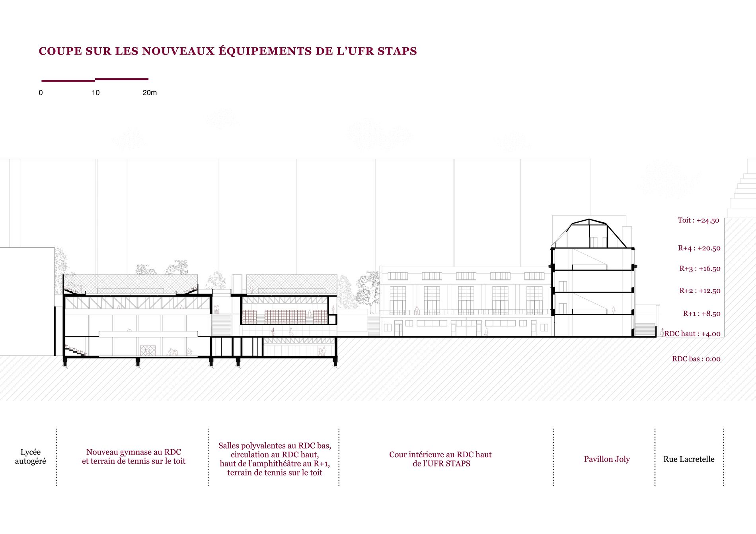This screenshot has height=534, width=756.
Task: Click the 'Toit : +24.50' level label
Action: [698, 220]
